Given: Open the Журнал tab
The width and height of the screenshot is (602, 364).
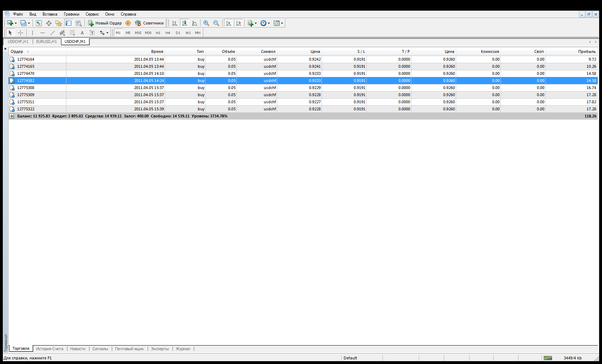Looking at the screenshot, I should tap(183, 349).
